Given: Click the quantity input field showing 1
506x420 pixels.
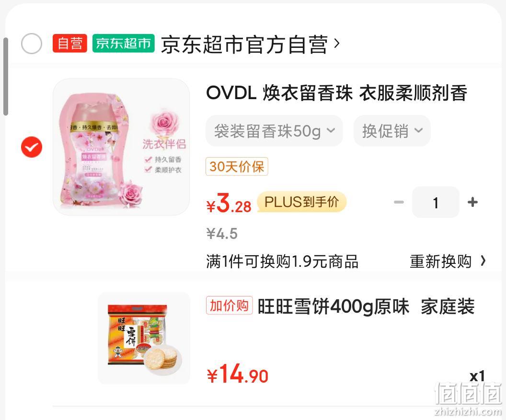Looking at the screenshot, I should pyautogui.click(x=436, y=202).
